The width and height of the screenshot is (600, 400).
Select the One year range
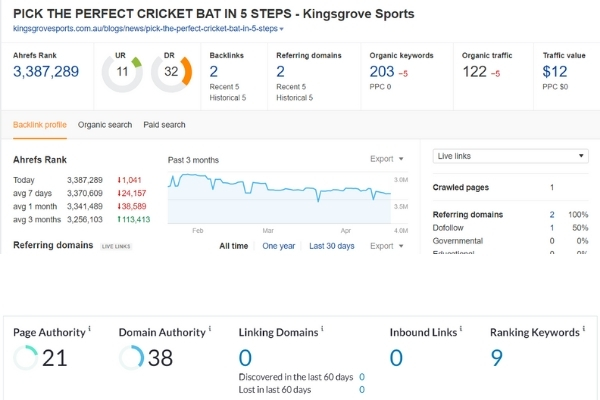pos(279,246)
